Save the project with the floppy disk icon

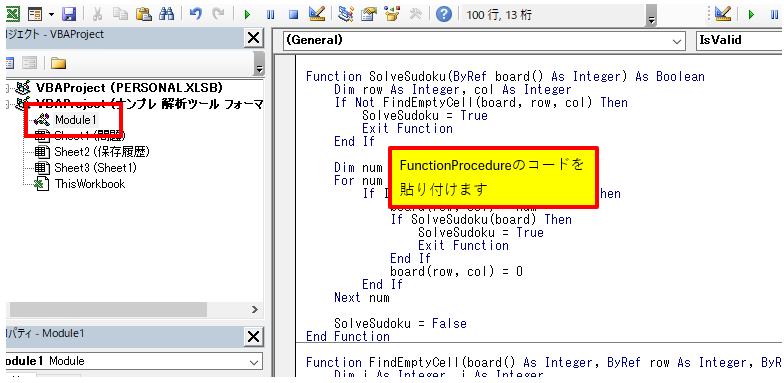pyautogui.click(x=68, y=14)
